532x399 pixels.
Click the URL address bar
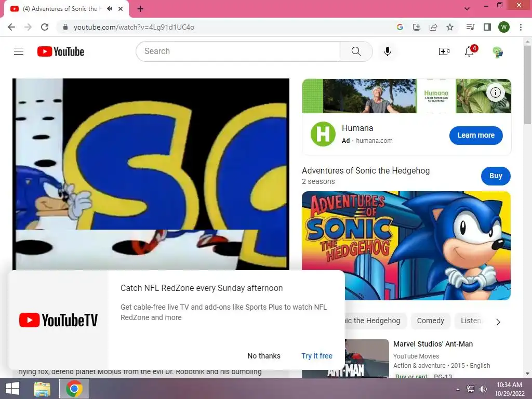click(228, 27)
